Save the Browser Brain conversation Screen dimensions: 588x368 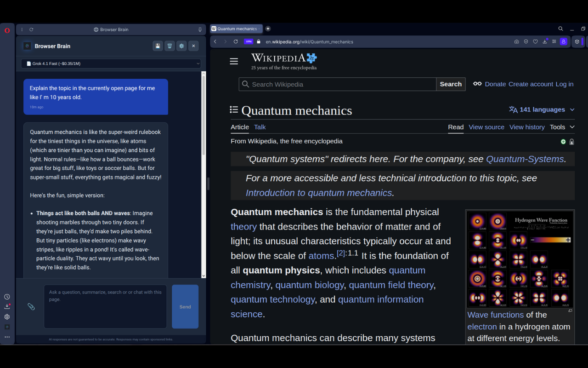tap(158, 46)
